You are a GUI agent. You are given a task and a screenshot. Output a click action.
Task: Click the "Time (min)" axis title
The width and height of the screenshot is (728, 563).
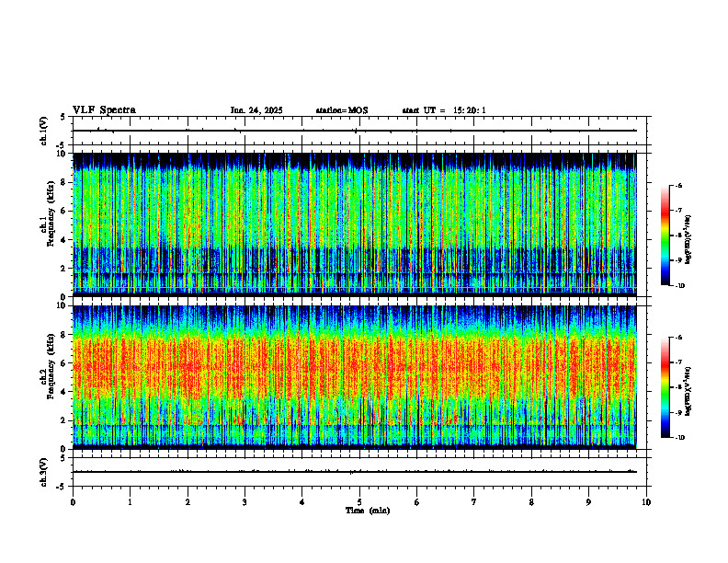(368, 511)
